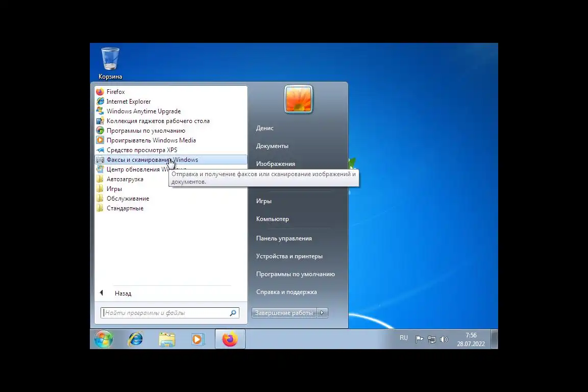Viewport: 588px width, 392px height.
Task: Select Коллекция гаджетов рабочего стола text
Action: tap(158, 121)
